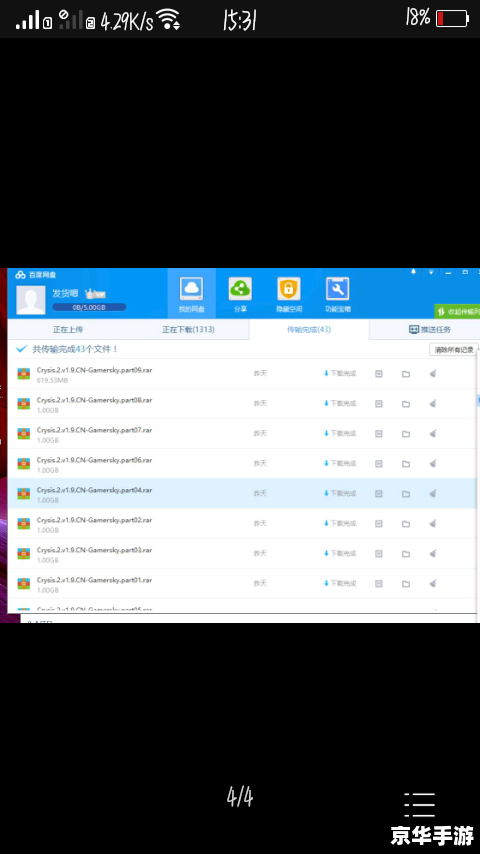
Task: Clear record icon for part01.rar row
Action: [433, 583]
